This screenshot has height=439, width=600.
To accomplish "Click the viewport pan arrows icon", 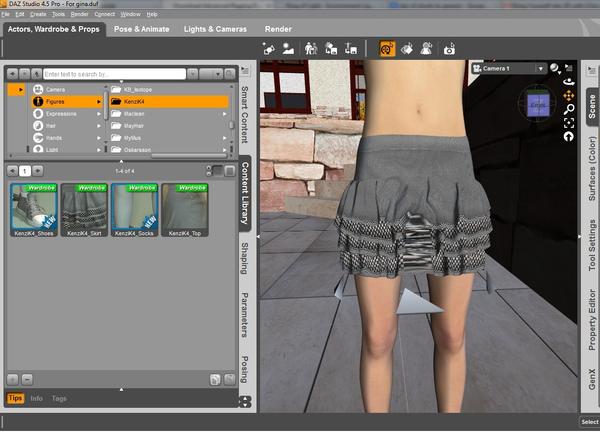I will pyautogui.click(x=569, y=96).
